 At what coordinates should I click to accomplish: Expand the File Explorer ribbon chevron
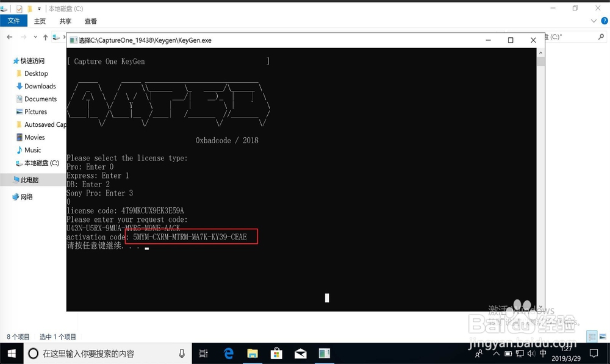coord(594,21)
